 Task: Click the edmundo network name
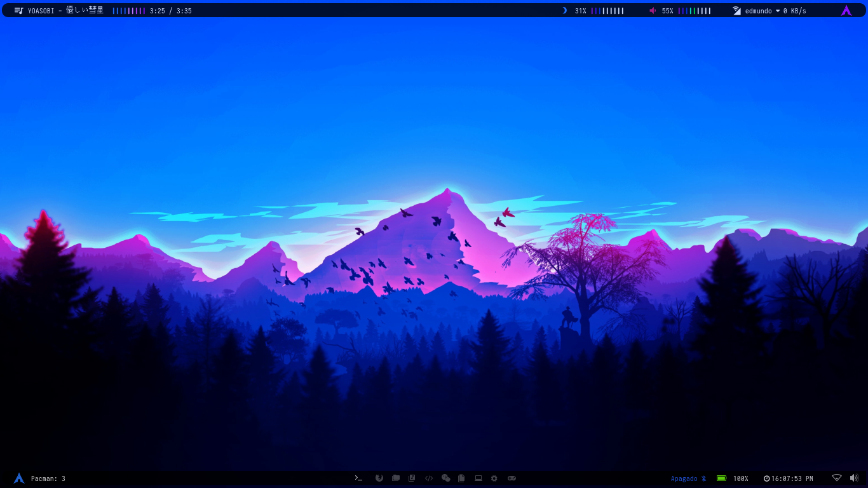tap(759, 11)
